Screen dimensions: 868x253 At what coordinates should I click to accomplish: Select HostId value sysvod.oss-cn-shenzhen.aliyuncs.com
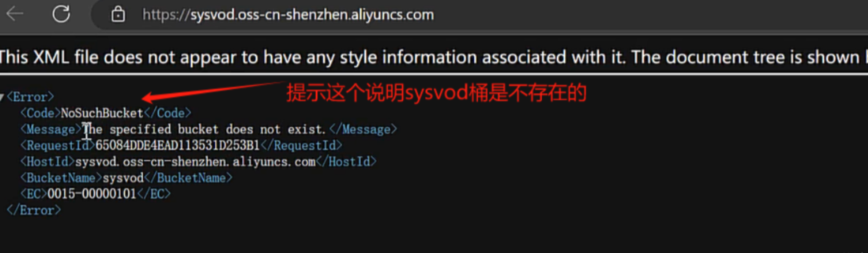pyautogui.click(x=195, y=162)
